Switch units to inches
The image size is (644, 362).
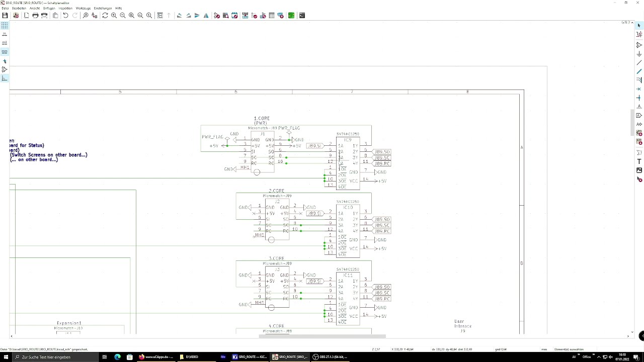[5, 34]
